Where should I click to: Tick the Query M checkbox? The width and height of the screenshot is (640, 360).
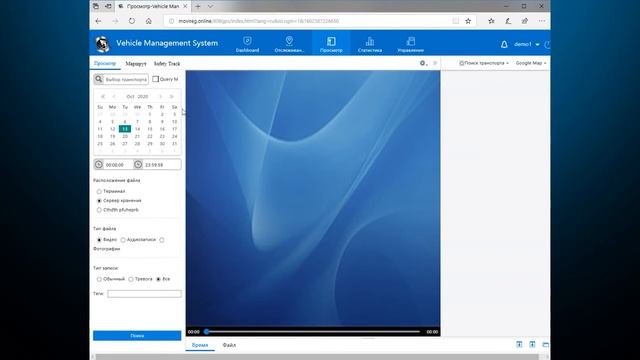tap(156, 79)
